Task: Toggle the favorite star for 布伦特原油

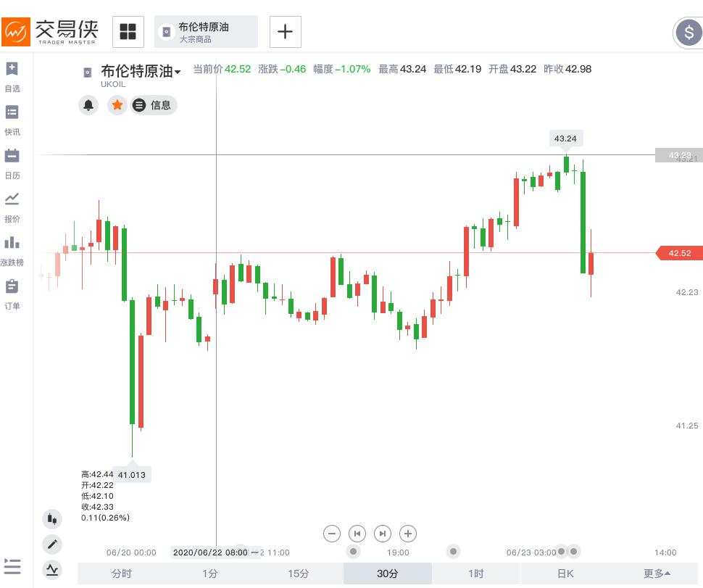Action: click(117, 105)
